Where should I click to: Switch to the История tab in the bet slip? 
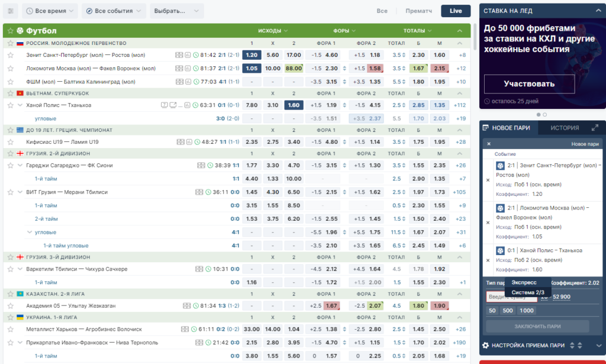coord(565,127)
